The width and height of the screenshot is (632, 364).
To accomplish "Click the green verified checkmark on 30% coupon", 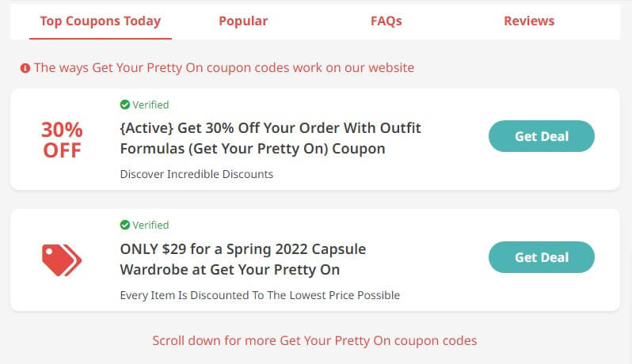I will click(125, 104).
